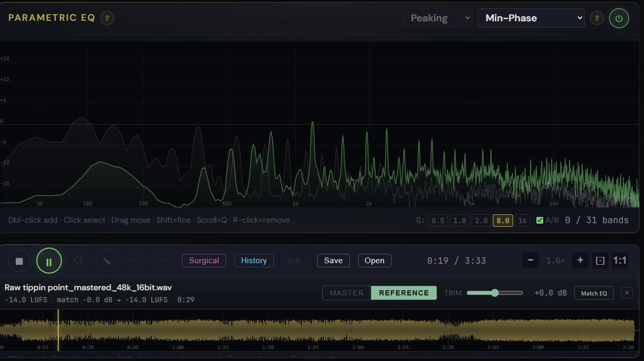Click the file name Raw tippin point_mastered_48k_16bit.wav

[x=88, y=287]
